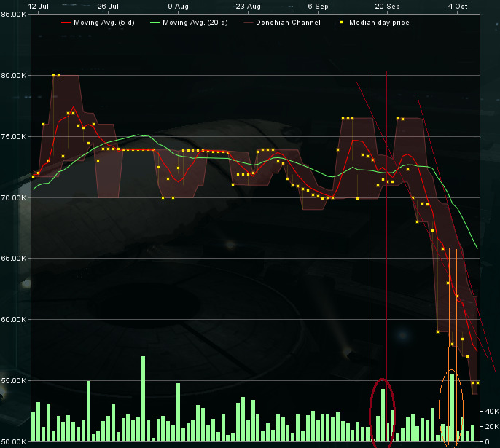Select the 4 Oct date label
Viewport: 500px width, 448px height.
click(x=458, y=6)
